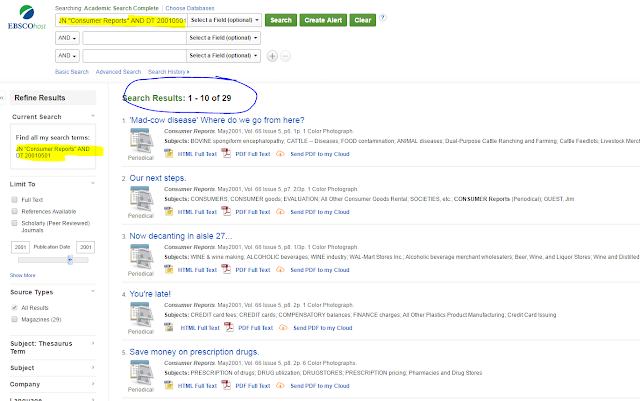This screenshot has height=401, width=640.
Task: Switch to Basic Search
Action: (x=72, y=72)
